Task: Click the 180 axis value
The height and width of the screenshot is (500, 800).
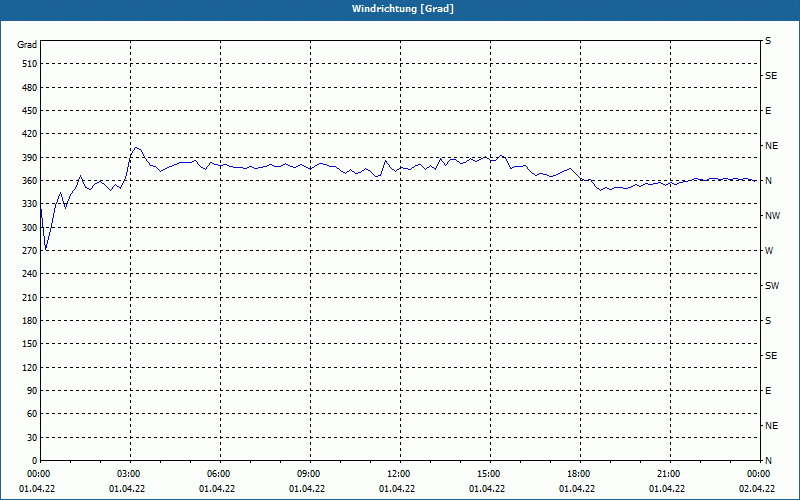Action: tap(30, 321)
